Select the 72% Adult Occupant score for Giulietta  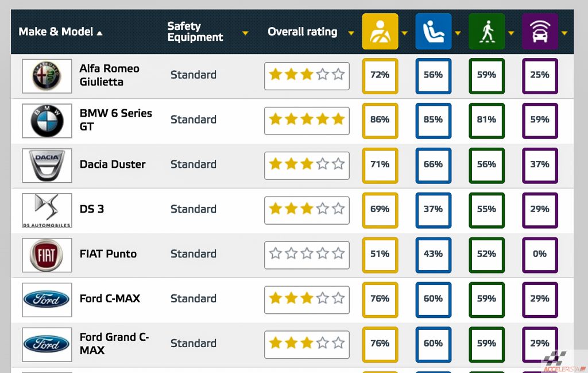click(380, 76)
